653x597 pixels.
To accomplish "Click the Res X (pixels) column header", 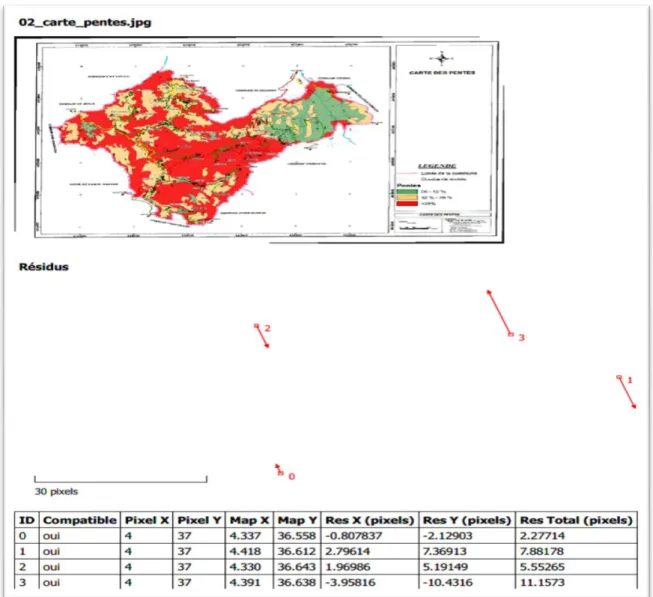I will click(370, 520).
